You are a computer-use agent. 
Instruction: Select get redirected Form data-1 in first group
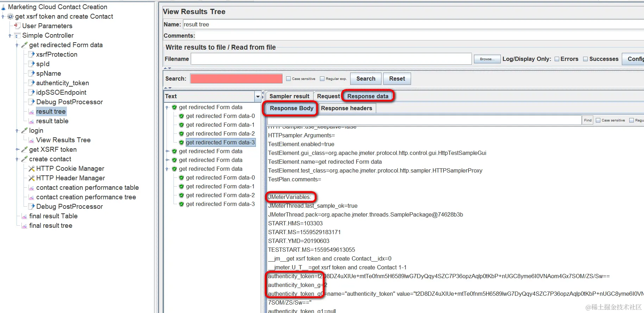(x=220, y=125)
